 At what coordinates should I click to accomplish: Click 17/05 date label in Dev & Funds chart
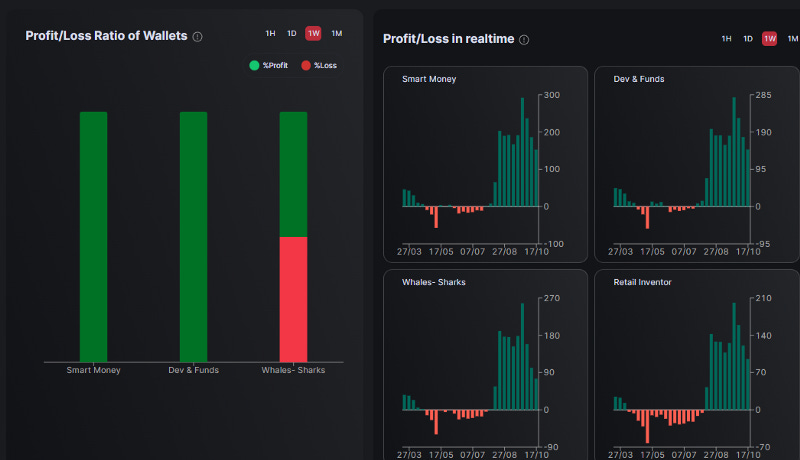tap(653, 251)
